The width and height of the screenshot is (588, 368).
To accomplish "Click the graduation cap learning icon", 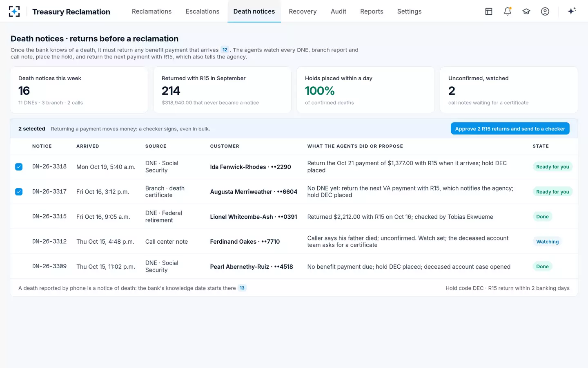I will click(x=526, y=11).
